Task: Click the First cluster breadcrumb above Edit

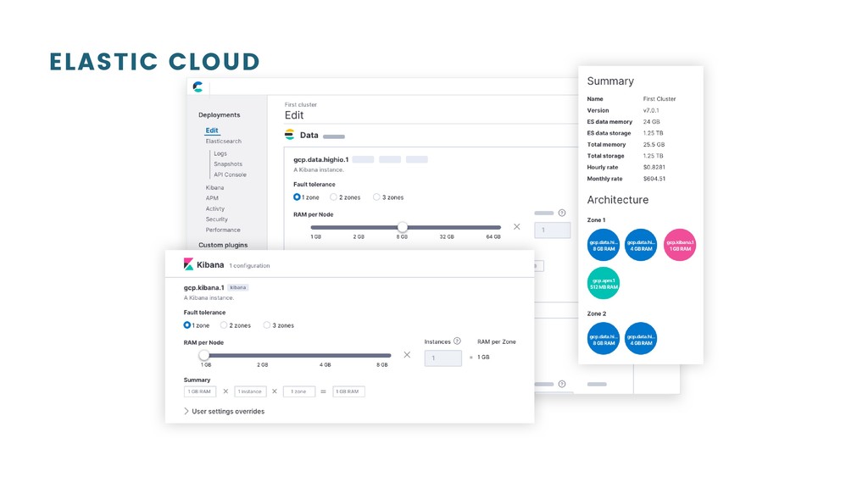Action: click(301, 104)
